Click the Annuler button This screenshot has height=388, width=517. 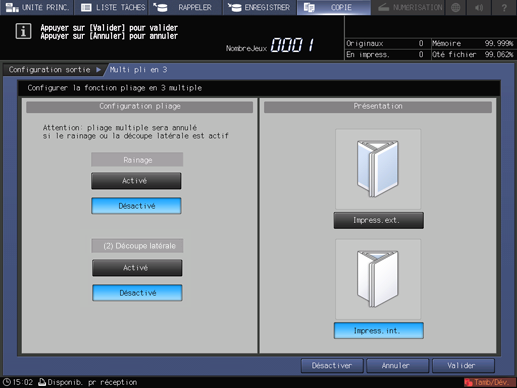[x=397, y=366]
